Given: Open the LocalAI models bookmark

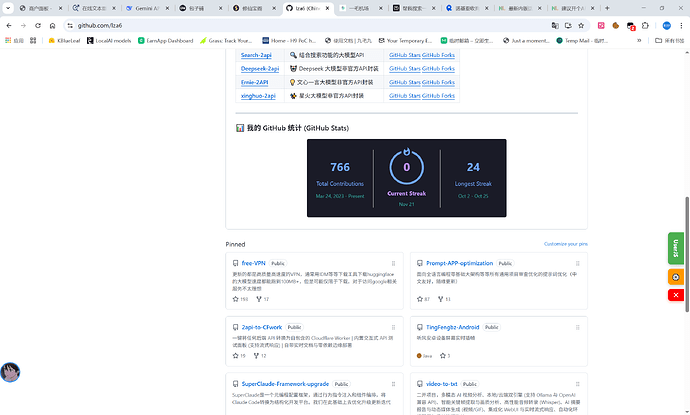Looking at the screenshot, I should point(109,40).
